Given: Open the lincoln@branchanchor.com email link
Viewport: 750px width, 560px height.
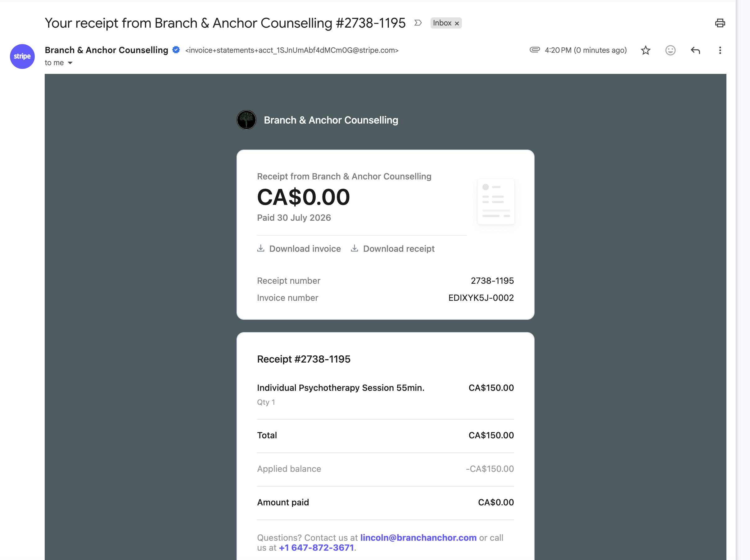Looking at the screenshot, I should (418, 538).
